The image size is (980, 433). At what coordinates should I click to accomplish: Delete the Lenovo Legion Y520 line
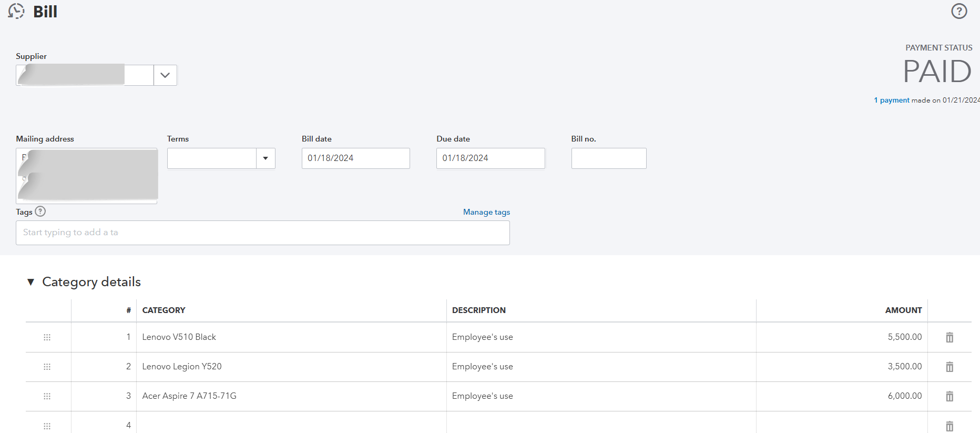click(950, 367)
